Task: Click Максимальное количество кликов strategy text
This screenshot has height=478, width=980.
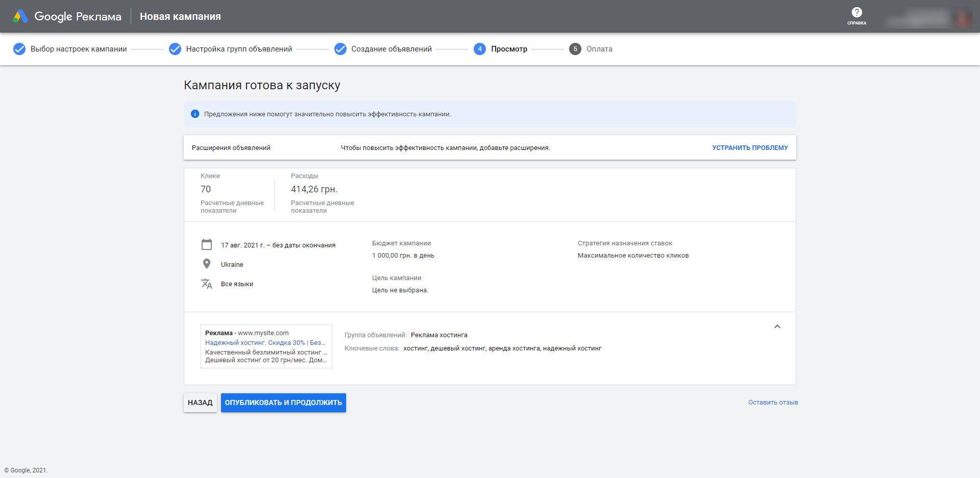Action: pyautogui.click(x=633, y=256)
